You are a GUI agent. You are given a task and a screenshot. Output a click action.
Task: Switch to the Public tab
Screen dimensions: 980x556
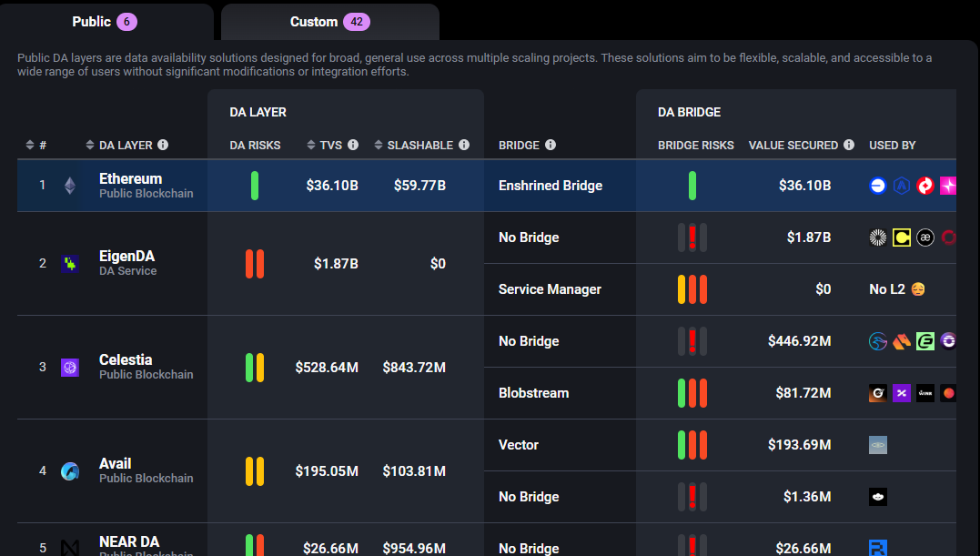click(x=105, y=22)
